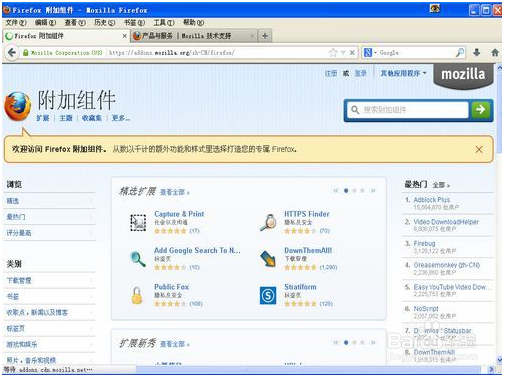Open the 历史 menu
Screen dimensions: 505x375
coord(104,23)
